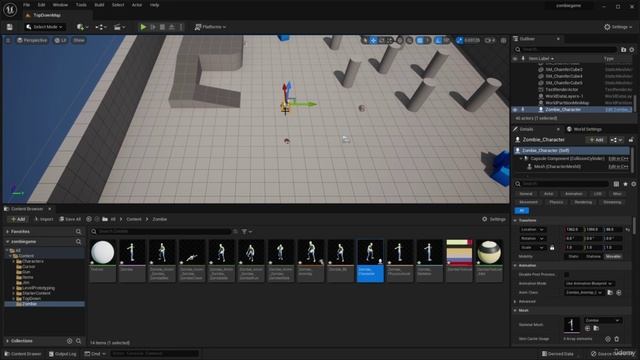Create a new folder in the Outliner

pos(623,49)
